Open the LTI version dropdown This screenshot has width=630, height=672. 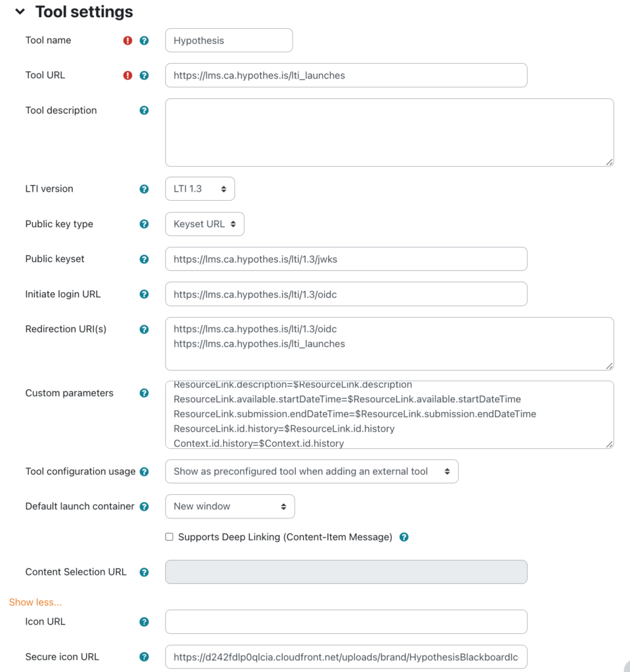point(199,188)
